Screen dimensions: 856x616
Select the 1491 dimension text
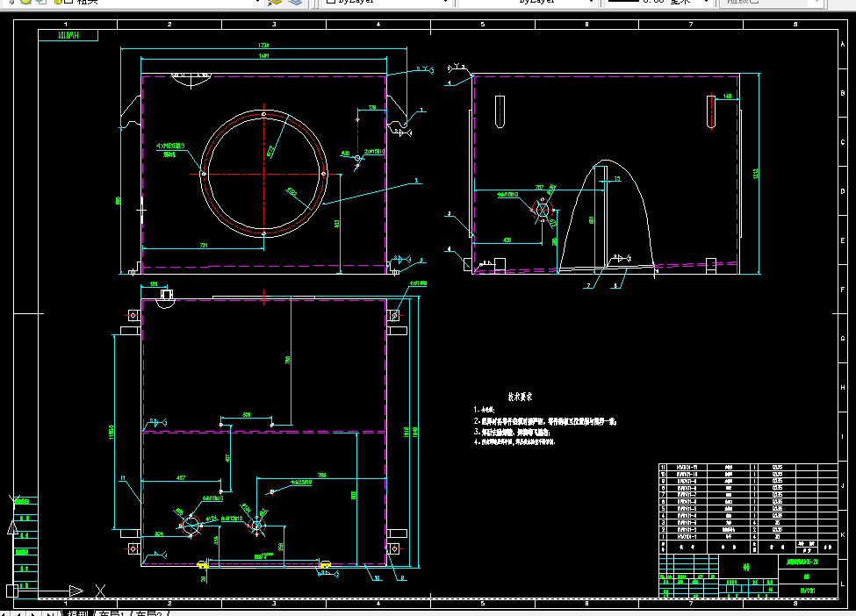(x=263, y=55)
